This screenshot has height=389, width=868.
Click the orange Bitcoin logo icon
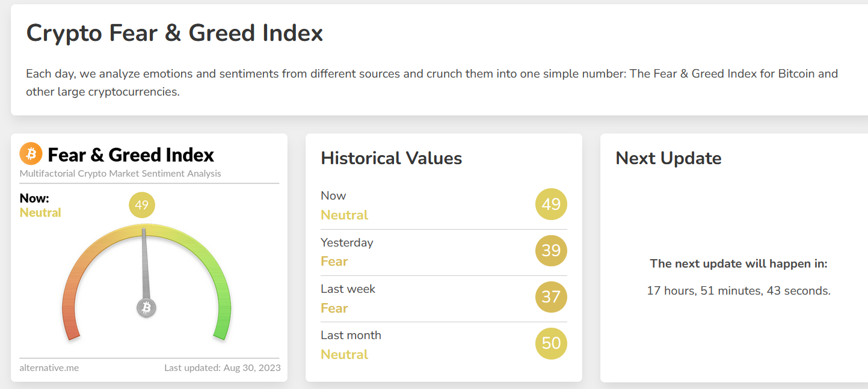pyautogui.click(x=31, y=154)
